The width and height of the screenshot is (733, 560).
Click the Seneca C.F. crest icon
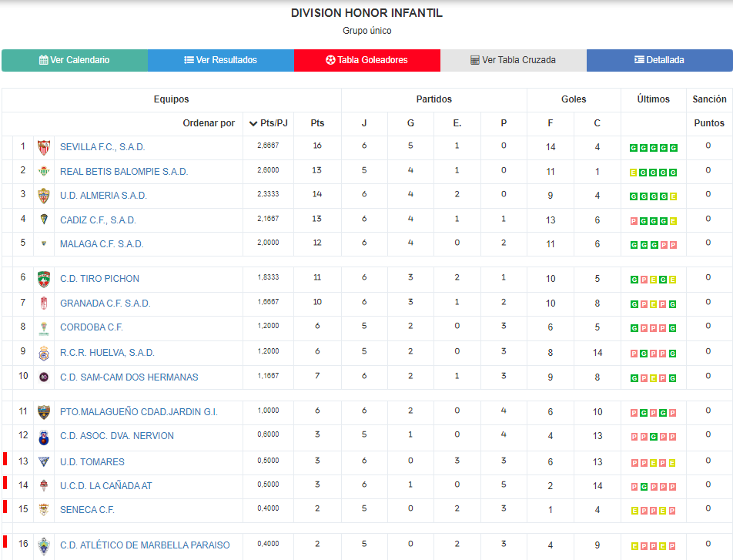pyautogui.click(x=44, y=509)
